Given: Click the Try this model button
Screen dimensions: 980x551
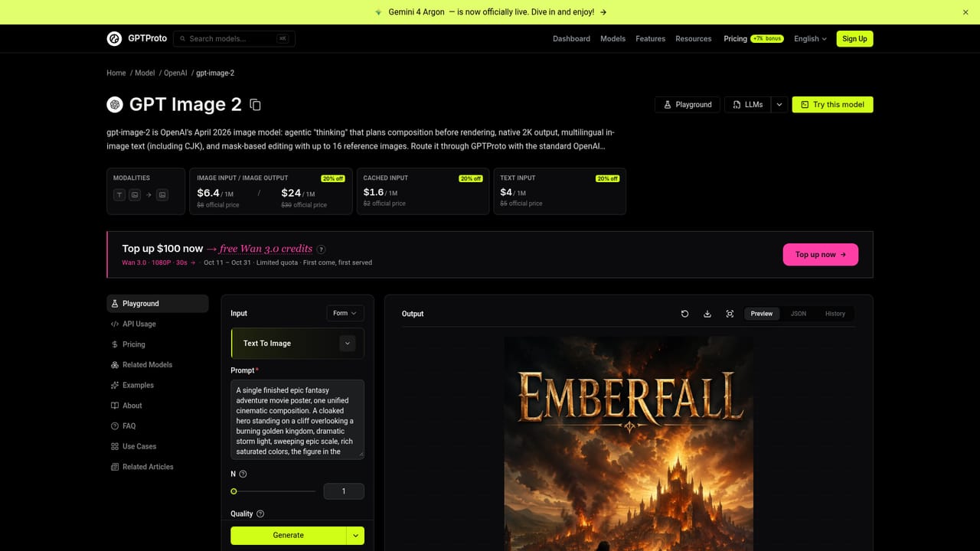Looking at the screenshot, I should click(x=832, y=105).
